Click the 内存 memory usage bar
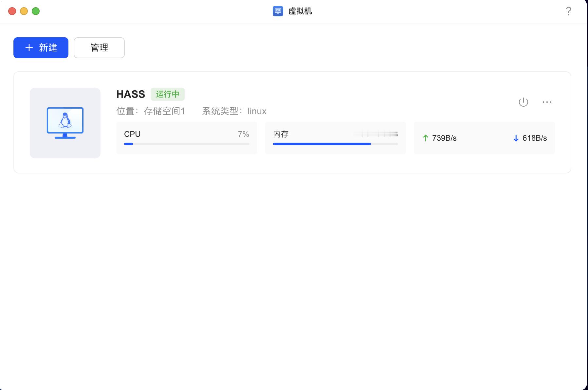 pyautogui.click(x=335, y=144)
